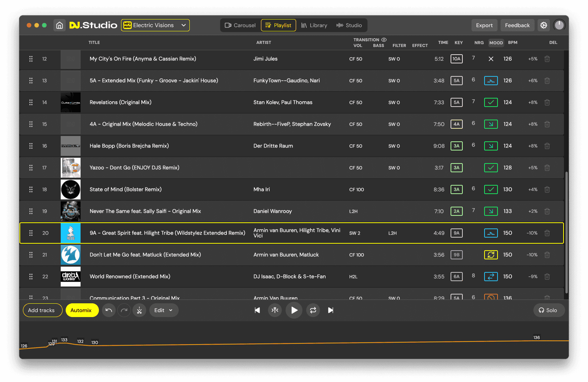Viewport: 588px width, 382px height.
Task: Delete track 14 Revelations with trash icon
Action: [x=547, y=102]
